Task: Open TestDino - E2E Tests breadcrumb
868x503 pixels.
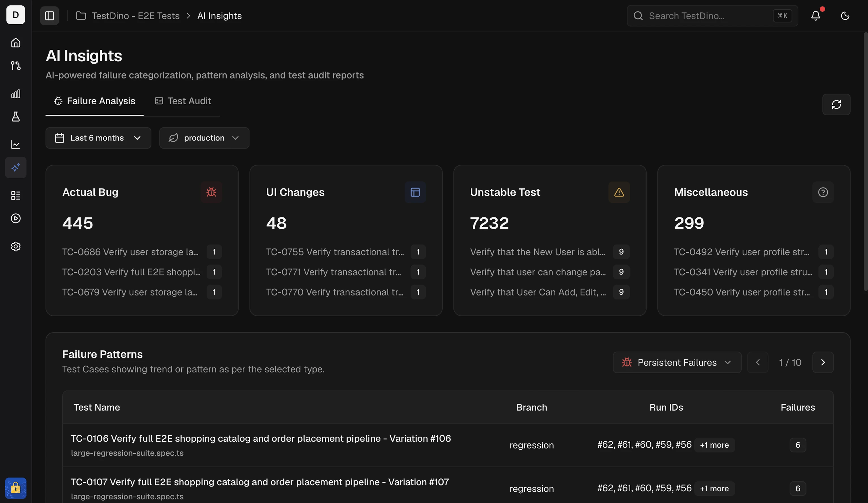Action: pos(135,16)
